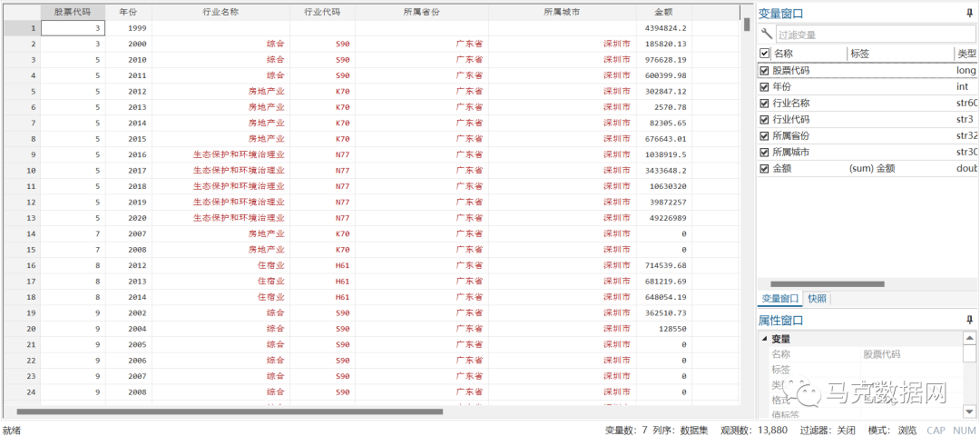Uncheck the 行业代码 variable checkbox

click(764, 120)
